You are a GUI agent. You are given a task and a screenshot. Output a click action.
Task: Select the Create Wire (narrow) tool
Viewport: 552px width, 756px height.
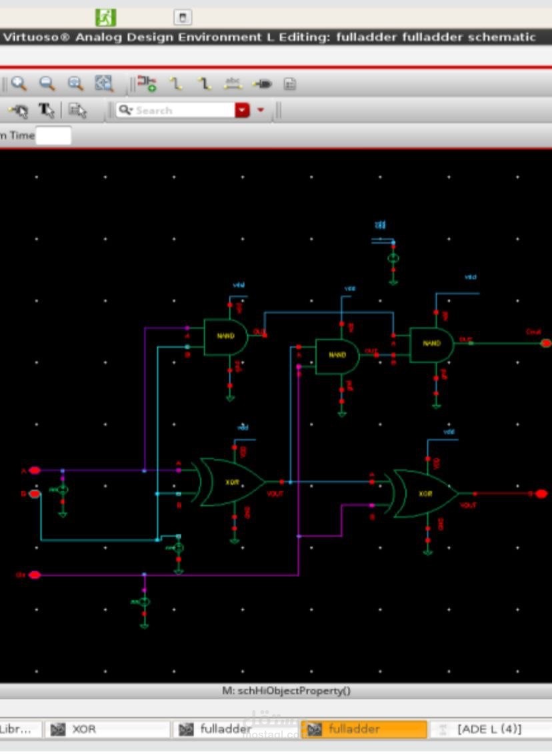click(176, 83)
